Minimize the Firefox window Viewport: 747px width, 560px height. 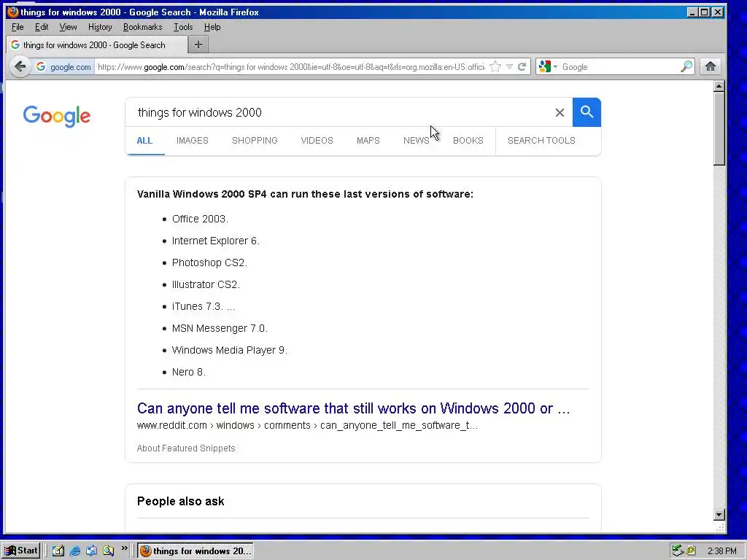pos(692,12)
